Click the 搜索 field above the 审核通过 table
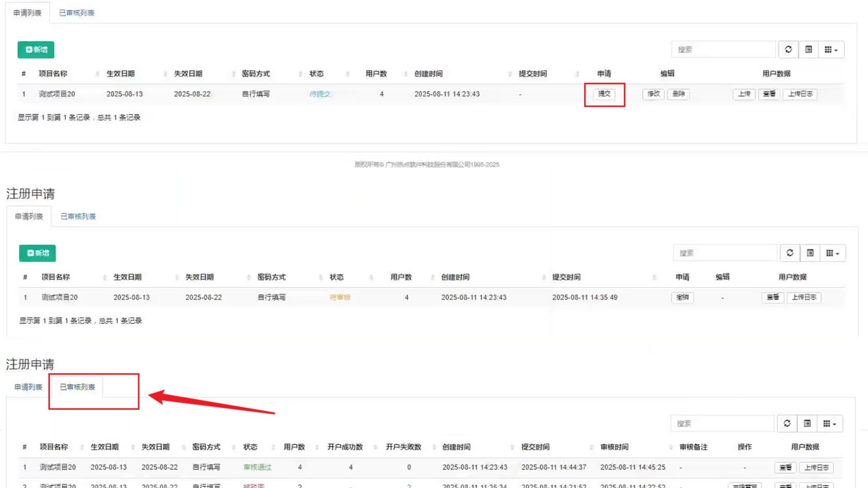 click(722, 424)
